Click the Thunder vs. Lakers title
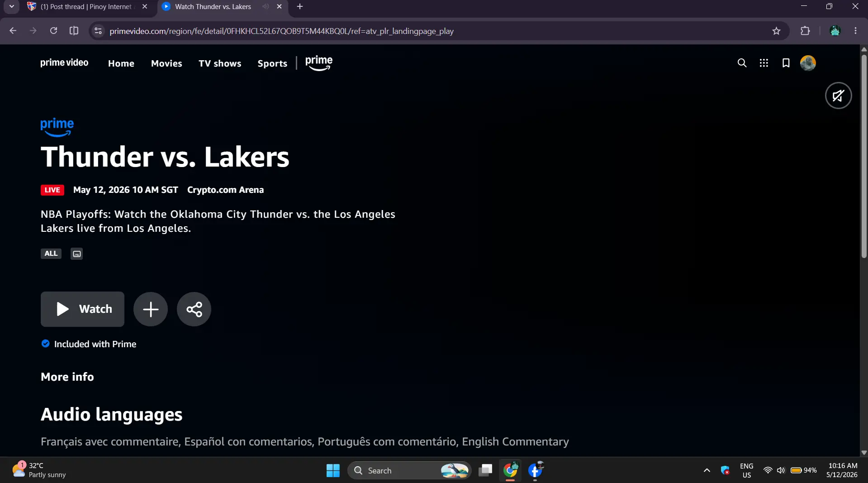Viewport: 868px width, 483px height. tap(165, 157)
